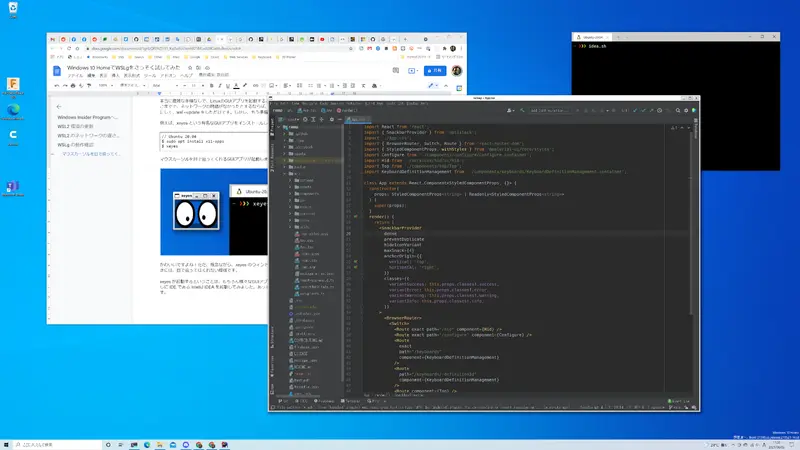This screenshot has height=450, width=800.
Task: Open the 挿入 menu in Google Docs
Action: click(115, 76)
